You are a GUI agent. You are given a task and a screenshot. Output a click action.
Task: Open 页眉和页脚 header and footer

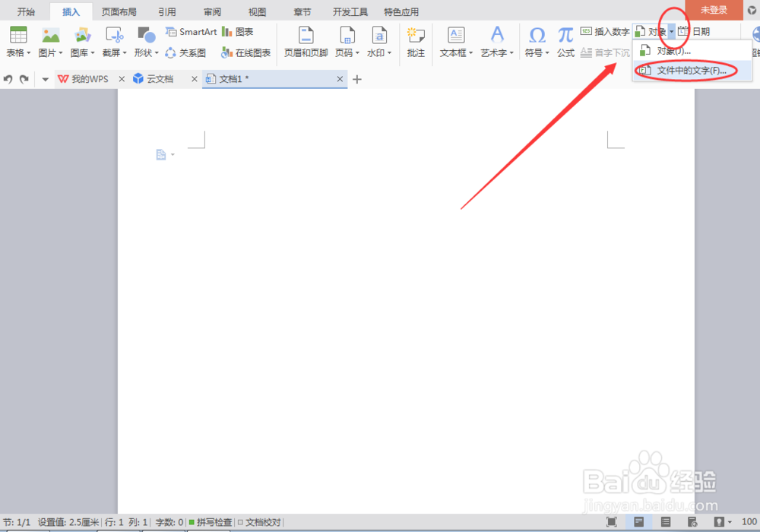[306, 42]
